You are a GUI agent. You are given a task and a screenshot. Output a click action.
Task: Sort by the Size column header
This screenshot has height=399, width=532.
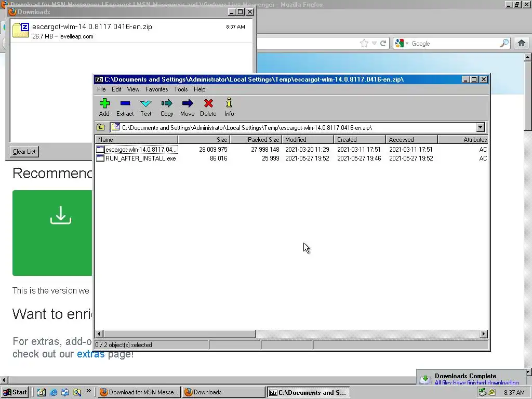pos(204,139)
